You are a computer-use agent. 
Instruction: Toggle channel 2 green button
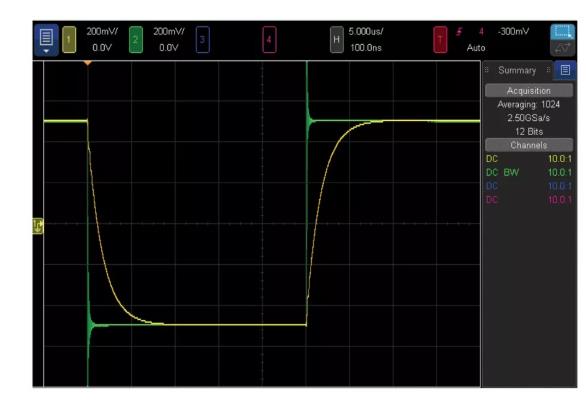(x=136, y=40)
